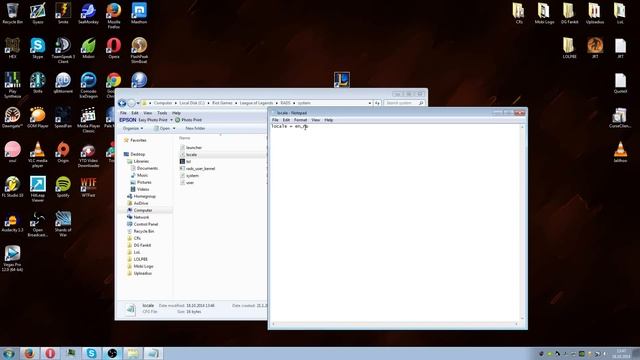The width and height of the screenshot is (640, 360).
Task: Expand the Easy Photo Print dropdown
Action: (171, 120)
